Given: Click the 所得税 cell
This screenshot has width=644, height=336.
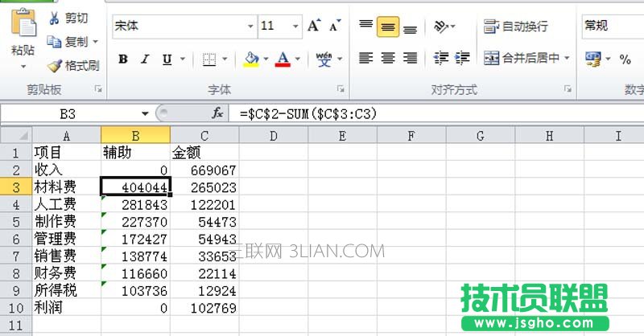Looking at the screenshot, I should click(x=67, y=290).
